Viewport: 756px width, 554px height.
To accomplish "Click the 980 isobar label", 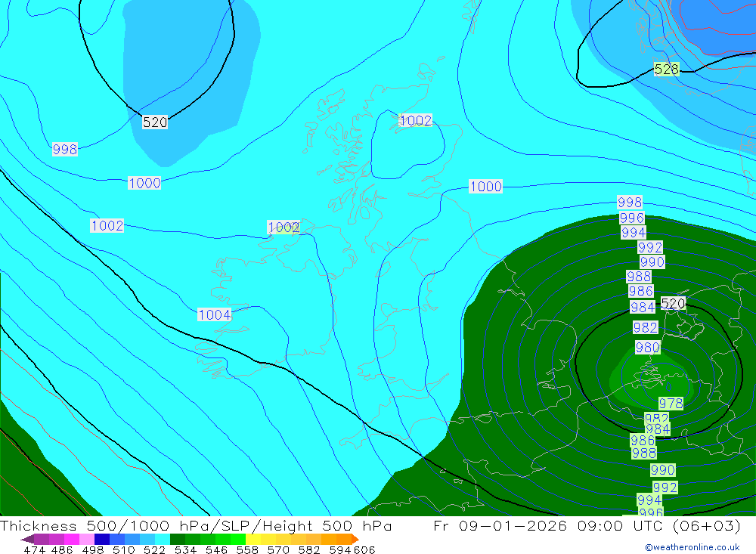I will pyautogui.click(x=648, y=347).
